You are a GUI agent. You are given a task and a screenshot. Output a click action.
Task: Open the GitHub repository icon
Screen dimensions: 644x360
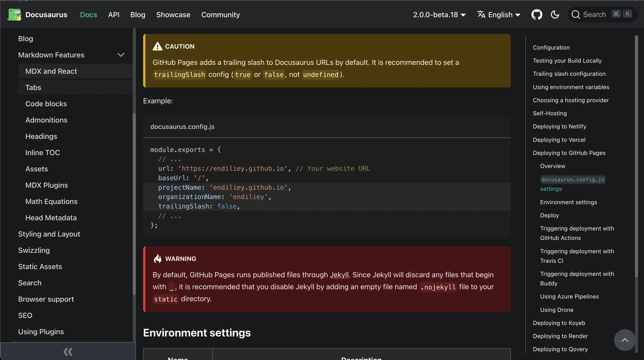pyautogui.click(x=536, y=14)
